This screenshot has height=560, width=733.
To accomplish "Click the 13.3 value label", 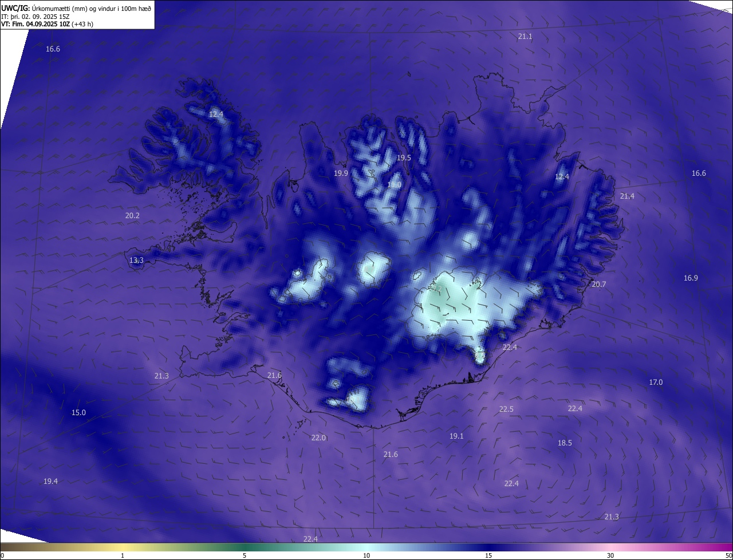I will click(x=136, y=260).
